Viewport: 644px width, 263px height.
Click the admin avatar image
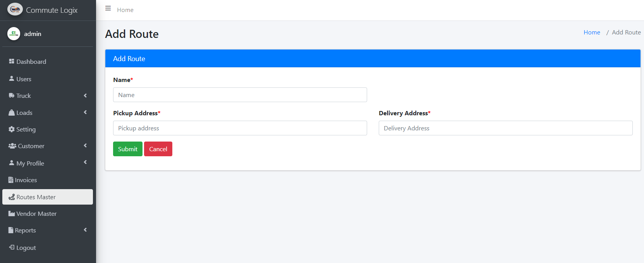click(14, 34)
